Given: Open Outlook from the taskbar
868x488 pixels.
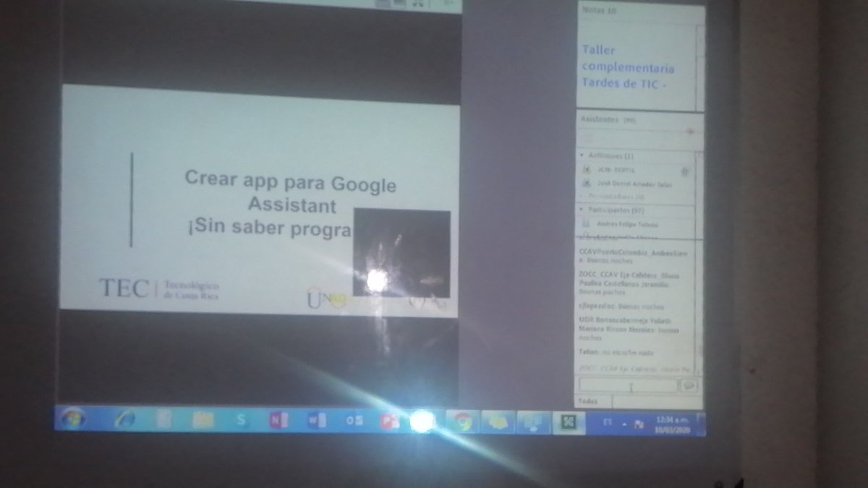Looking at the screenshot, I should [354, 421].
